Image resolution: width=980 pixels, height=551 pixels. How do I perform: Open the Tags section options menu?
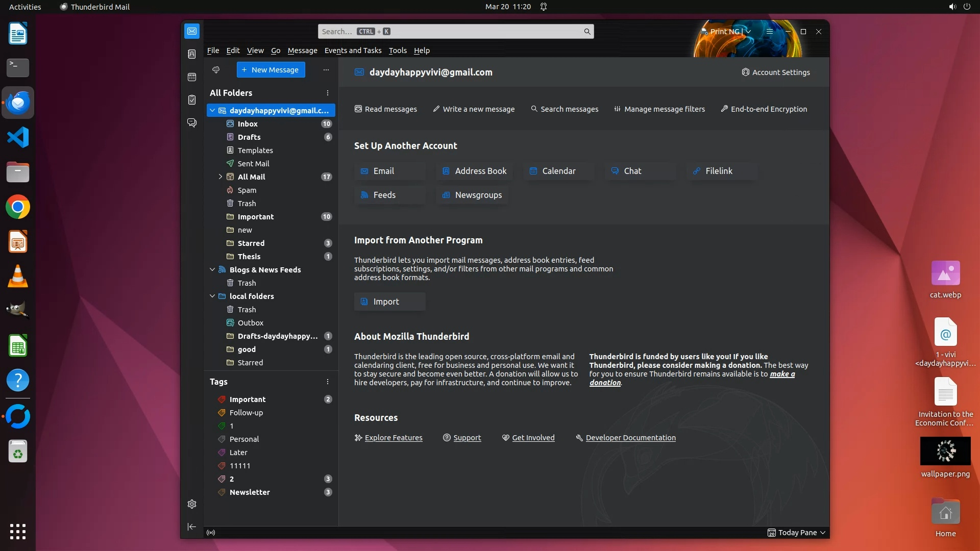328,382
